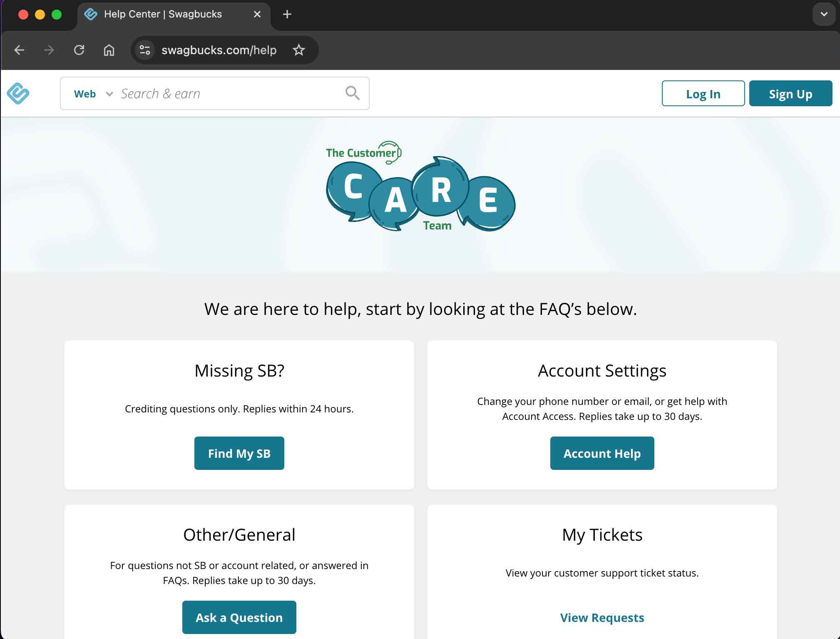Click the Swagbucks logo icon
The image size is (840, 639).
tap(18, 93)
